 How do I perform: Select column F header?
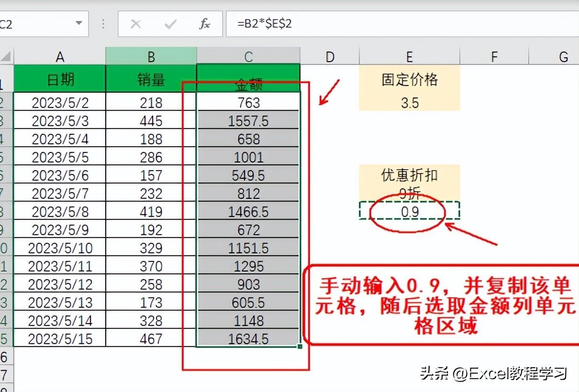(x=494, y=56)
